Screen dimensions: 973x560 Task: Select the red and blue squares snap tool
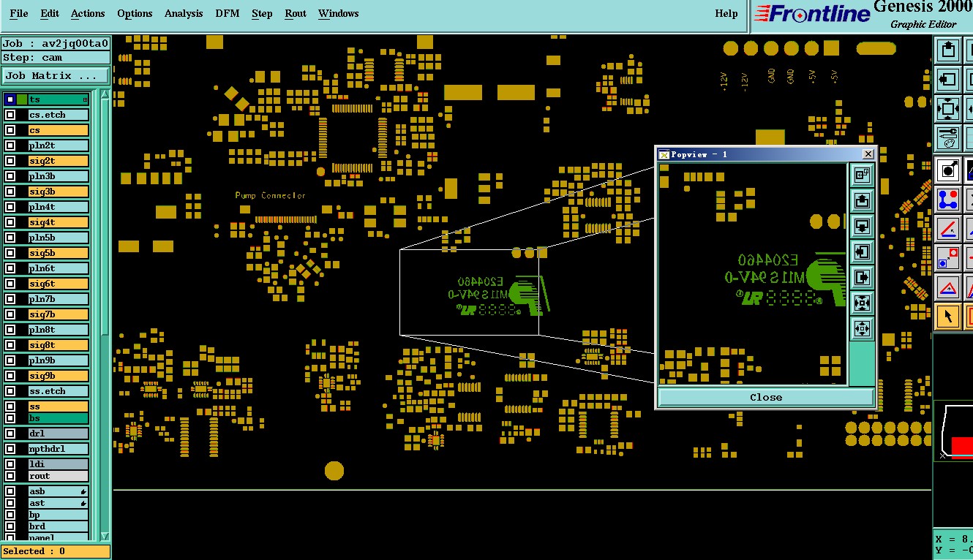point(948,257)
